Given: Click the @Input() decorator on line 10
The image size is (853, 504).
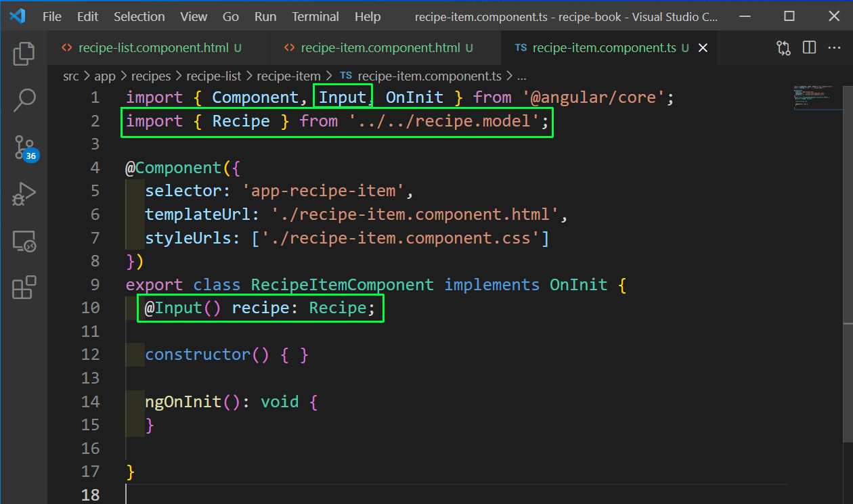Looking at the screenshot, I should click(x=183, y=308).
